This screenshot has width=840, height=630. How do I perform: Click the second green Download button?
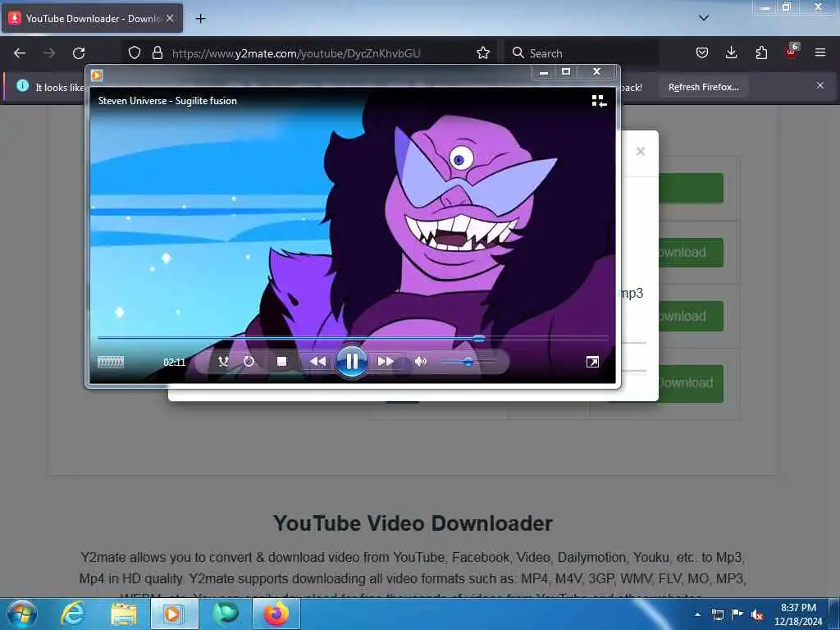[691, 253]
